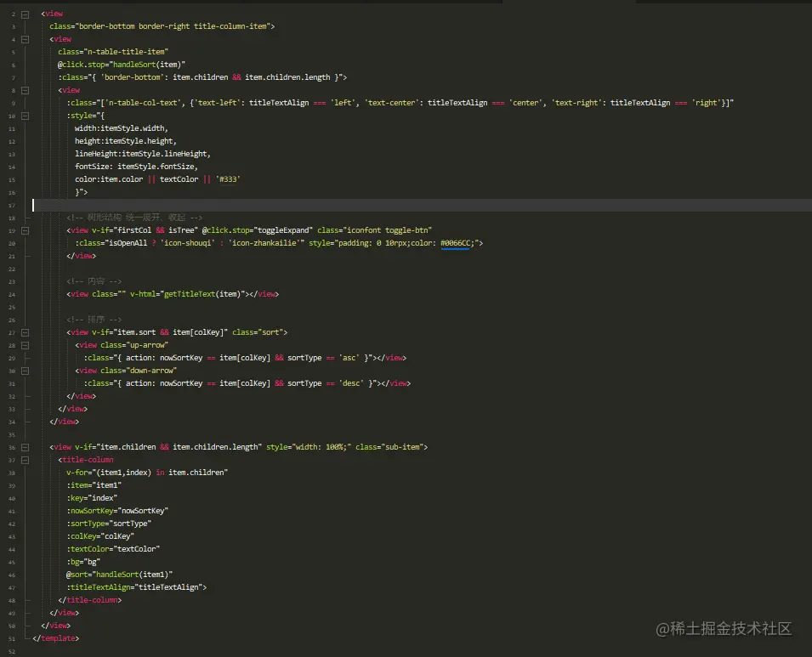Click handleSort(item) in the @click.stop handler

click(x=147, y=65)
